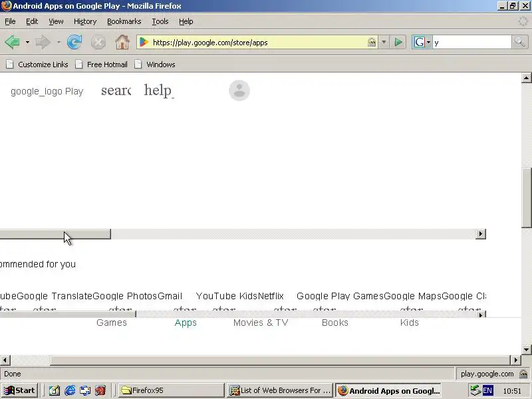Screen dimensions: 532x399
Task: Click the page horizontal scrollbar right arrow
Action: [x=516, y=360]
